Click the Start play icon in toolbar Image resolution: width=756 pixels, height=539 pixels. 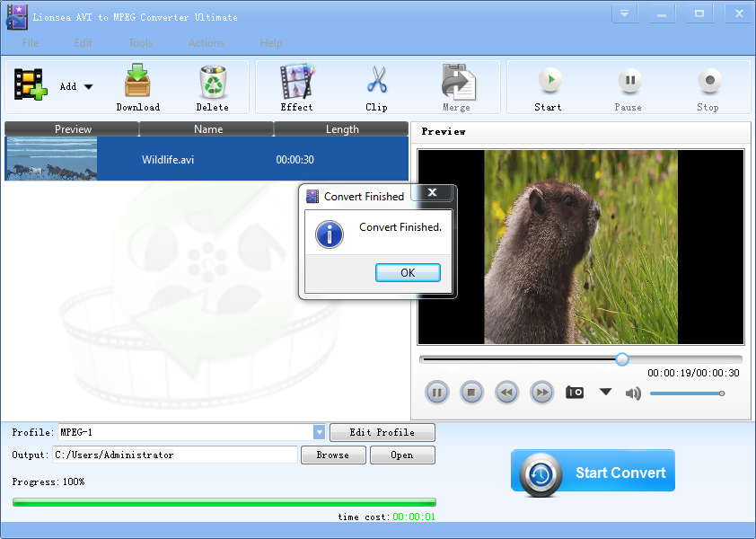[549, 80]
